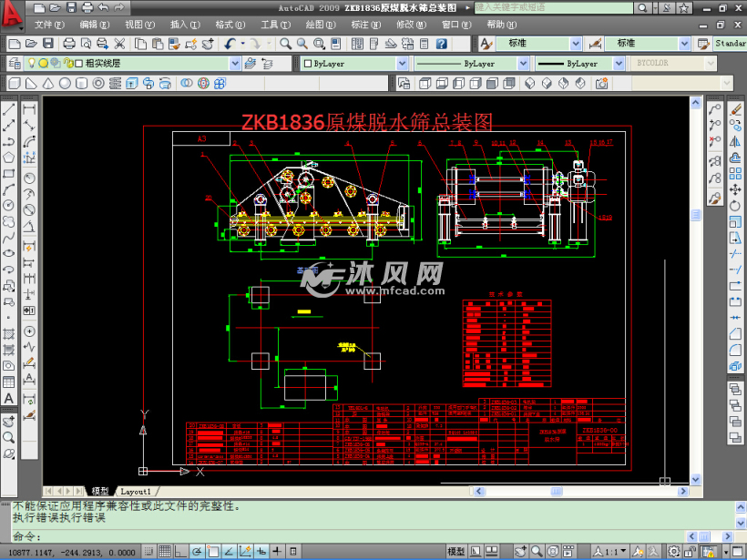Click the Plot icon on the Standard toolbar
The width and height of the screenshot is (747, 560).
(x=68, y=43)
